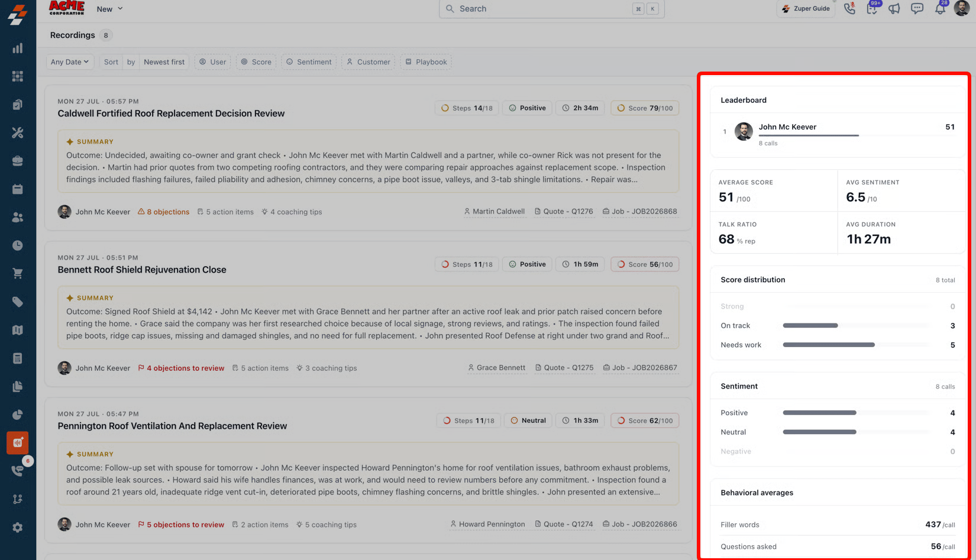
Task: Open the clock timesheet sidebar icon
Action: pyautogui.click(x=18, y=245)
